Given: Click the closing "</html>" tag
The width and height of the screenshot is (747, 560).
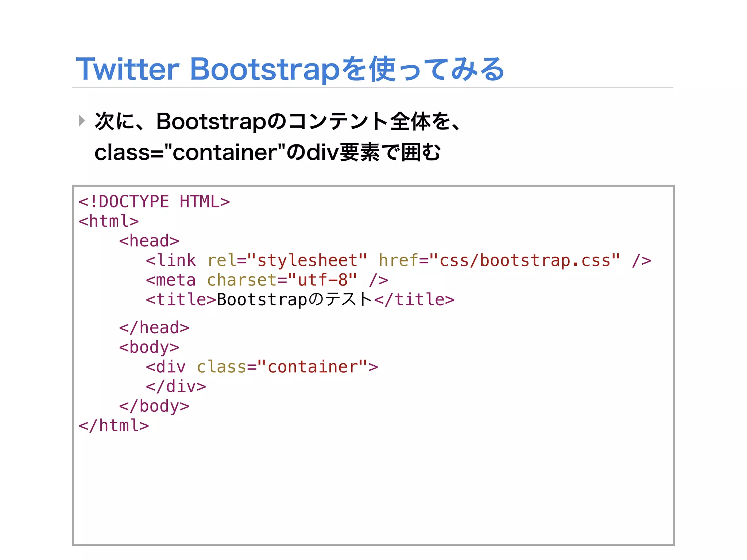Looking at the screenshot, I should pyautogui.click(x=114, y=425).
